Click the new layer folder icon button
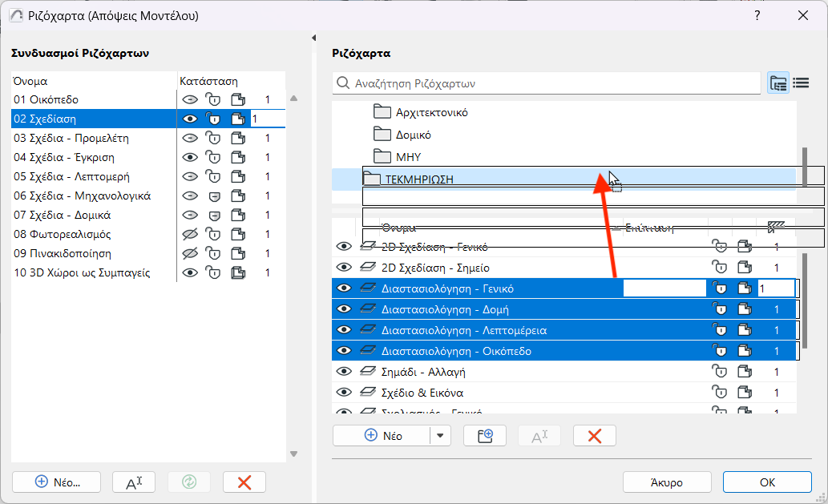This screenshot has width=828, height=504. 486,436
